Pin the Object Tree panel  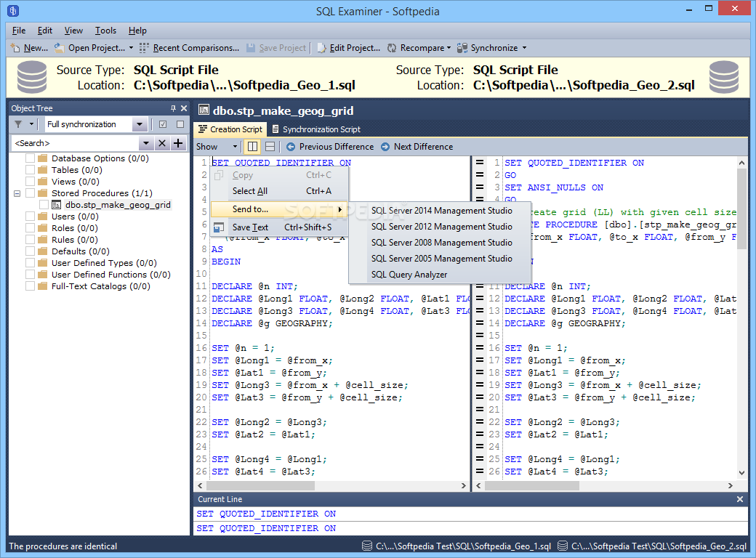click(173, 108)
